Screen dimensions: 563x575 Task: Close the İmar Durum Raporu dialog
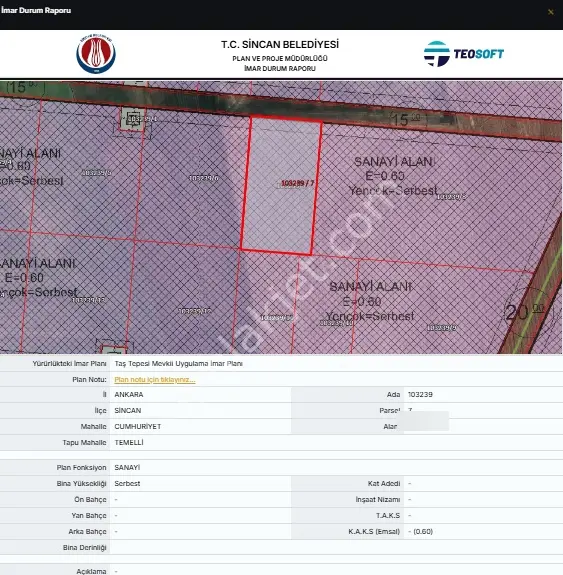coord(551,12)
